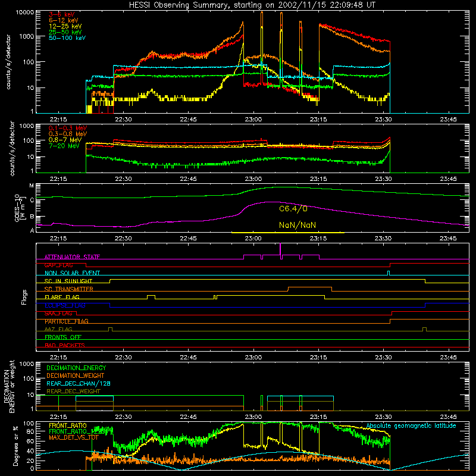476x476 pixels.
Task: Click the SC_TRANSMITTER raised segment
Action: pos(309,289)
